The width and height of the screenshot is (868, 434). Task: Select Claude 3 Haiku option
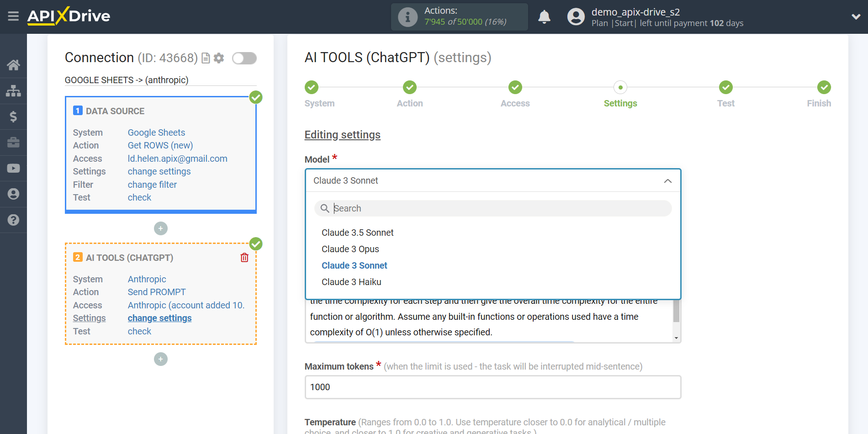click(x=351, y=282)
